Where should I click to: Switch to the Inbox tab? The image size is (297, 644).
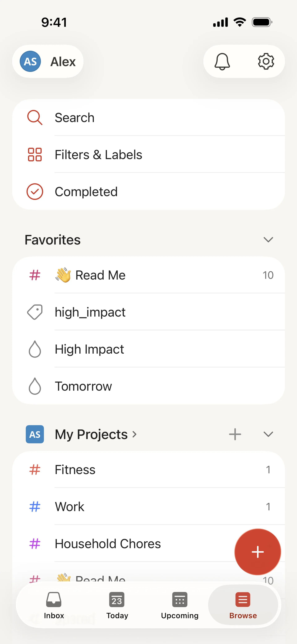[x=54, y=605]
